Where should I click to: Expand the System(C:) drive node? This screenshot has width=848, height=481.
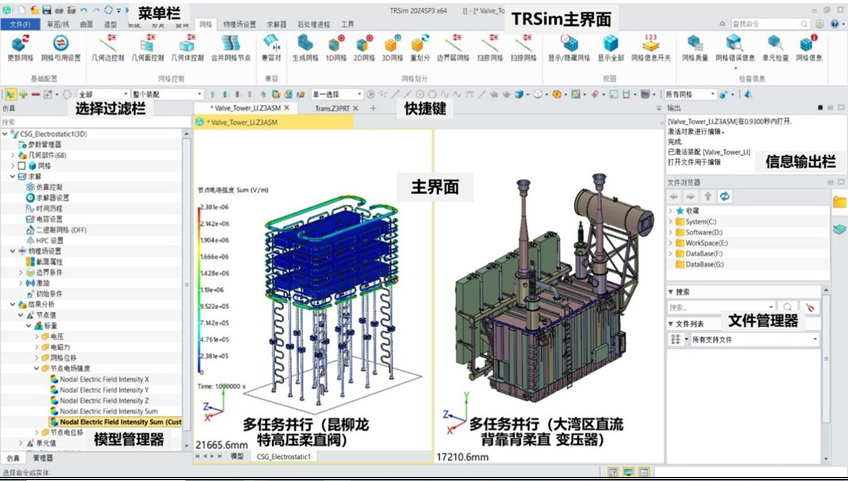[x=672, y=221]
